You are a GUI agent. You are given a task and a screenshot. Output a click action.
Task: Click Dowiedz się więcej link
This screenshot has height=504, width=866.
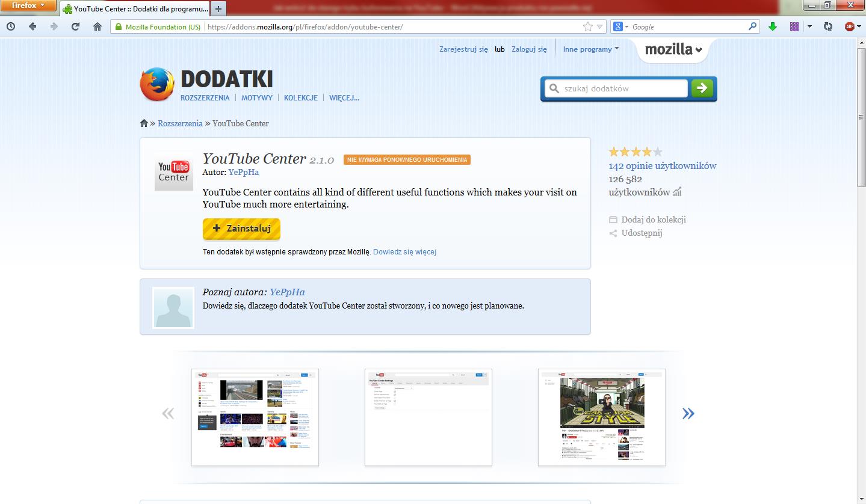coord(404,252)
